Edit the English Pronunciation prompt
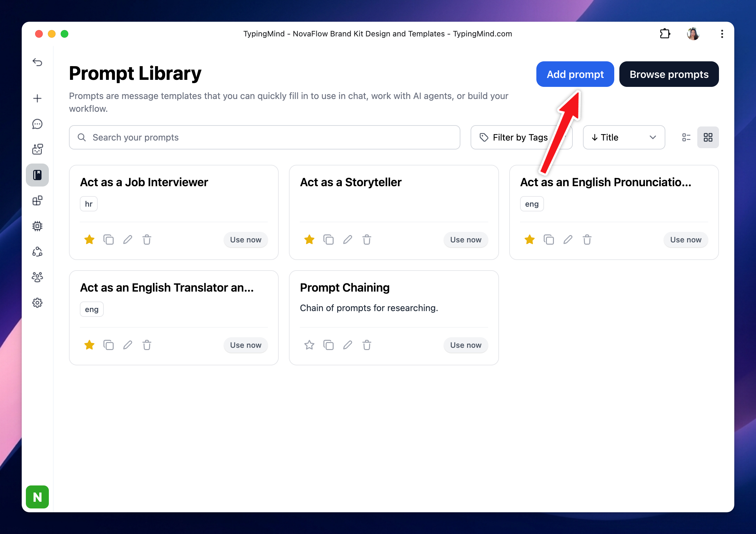 click(x=568, y=240)
